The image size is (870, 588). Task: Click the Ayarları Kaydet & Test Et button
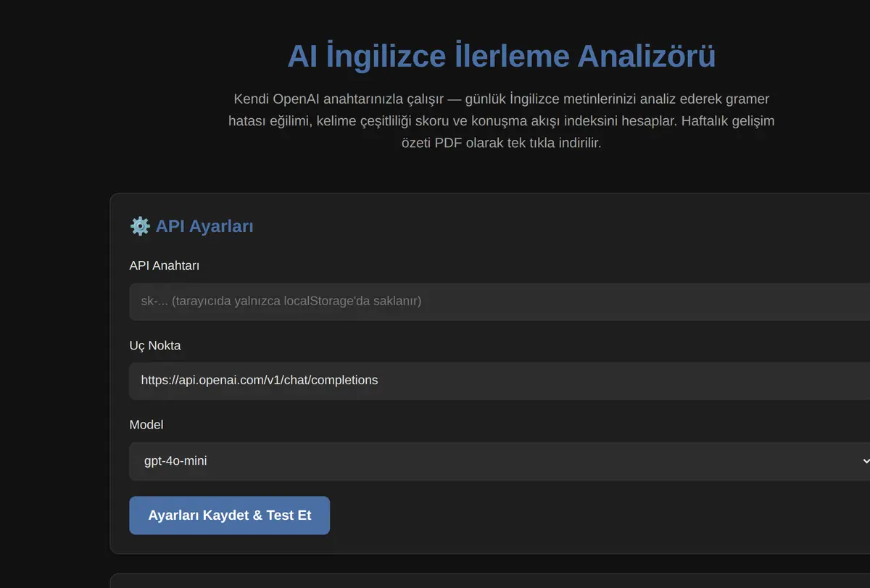(229, 515)
